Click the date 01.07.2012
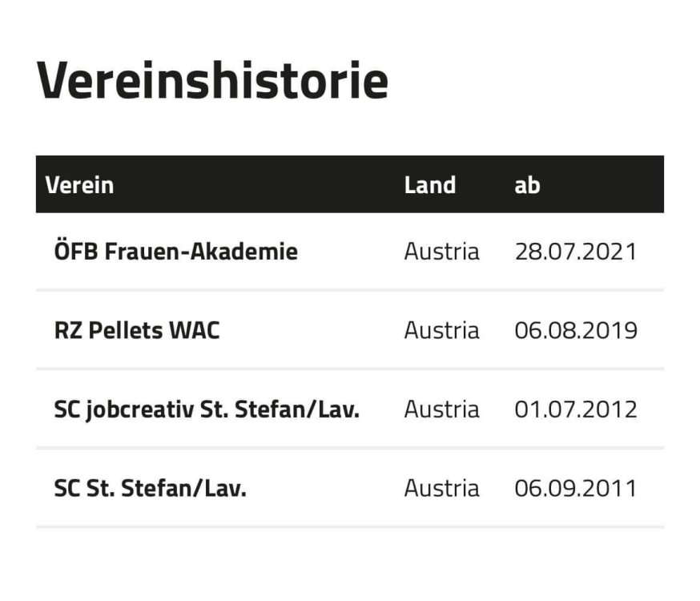700x601 pixels. pos(576,409)
